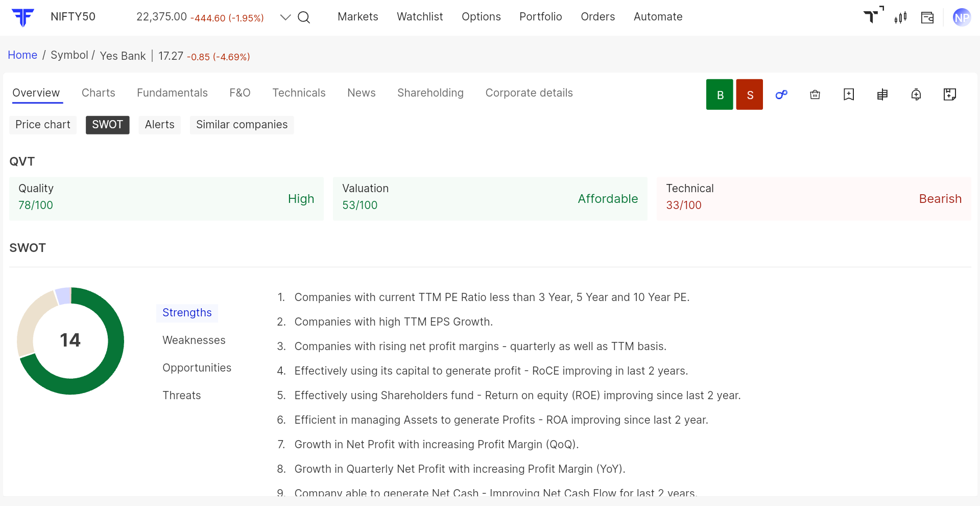The width and height of the screenshot is (980, 506).
Task: Click the bookmark add-to-watchlist icon
Action: pyautogui.click(x=849, y=95)
